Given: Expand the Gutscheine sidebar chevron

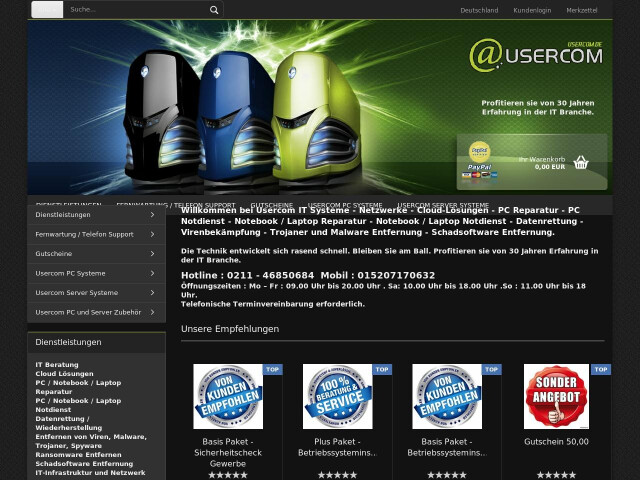Looking at the screenshot, I should coord(152,253).
